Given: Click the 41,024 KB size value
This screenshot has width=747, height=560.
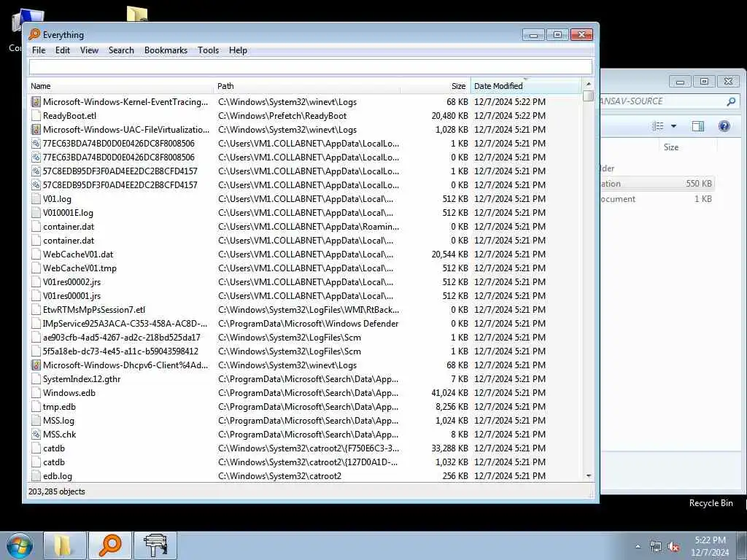Looking at the screenshot, I should point(449,393).
